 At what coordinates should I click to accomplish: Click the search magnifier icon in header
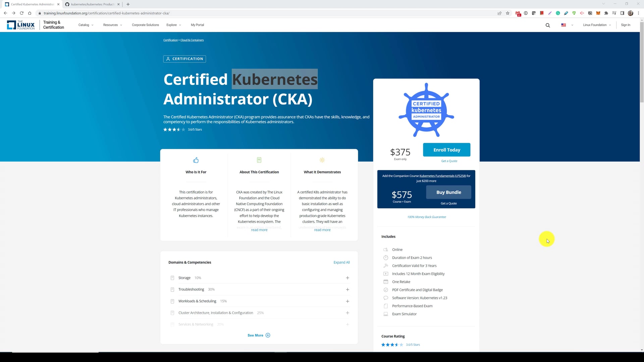click(548, 25)
